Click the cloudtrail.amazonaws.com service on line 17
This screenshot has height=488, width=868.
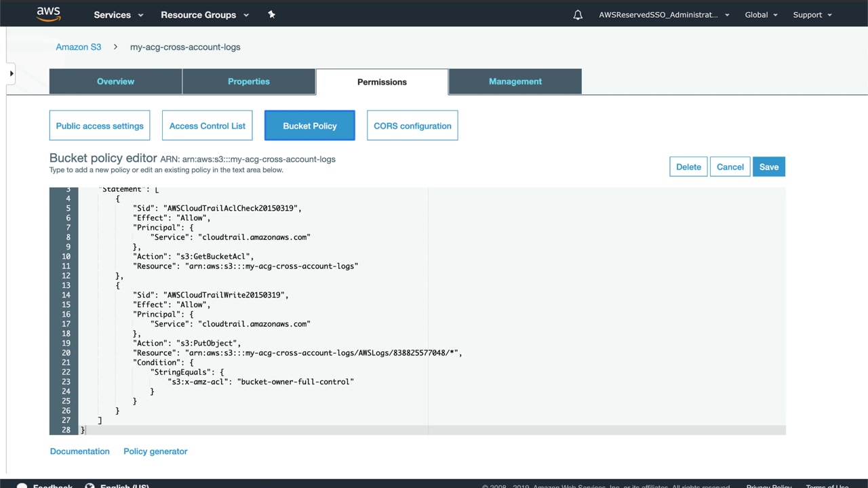click(254, 323)
